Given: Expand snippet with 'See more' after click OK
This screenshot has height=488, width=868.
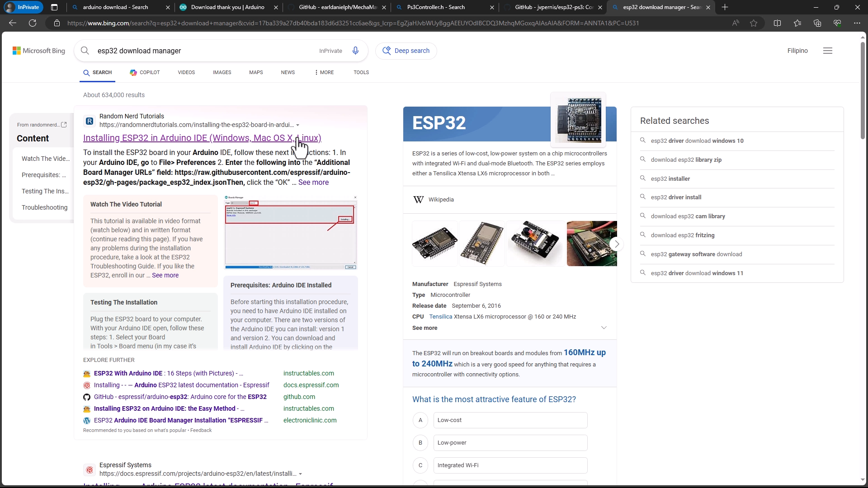Looking at the screenshot, I should click(313, 182).
